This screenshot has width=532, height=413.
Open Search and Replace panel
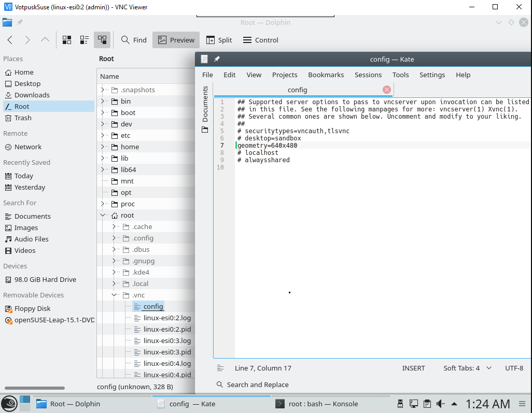pyautogui.click(x=253, y=385)
